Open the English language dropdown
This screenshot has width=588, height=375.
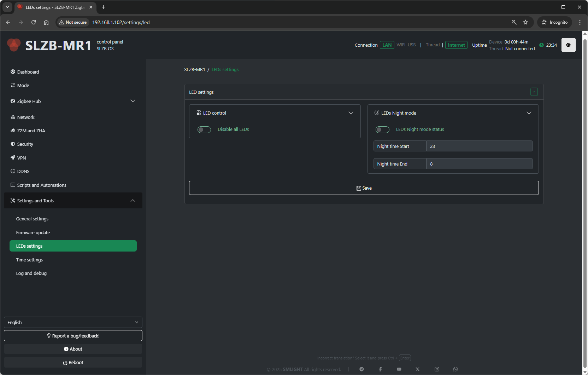pos(73,322)
